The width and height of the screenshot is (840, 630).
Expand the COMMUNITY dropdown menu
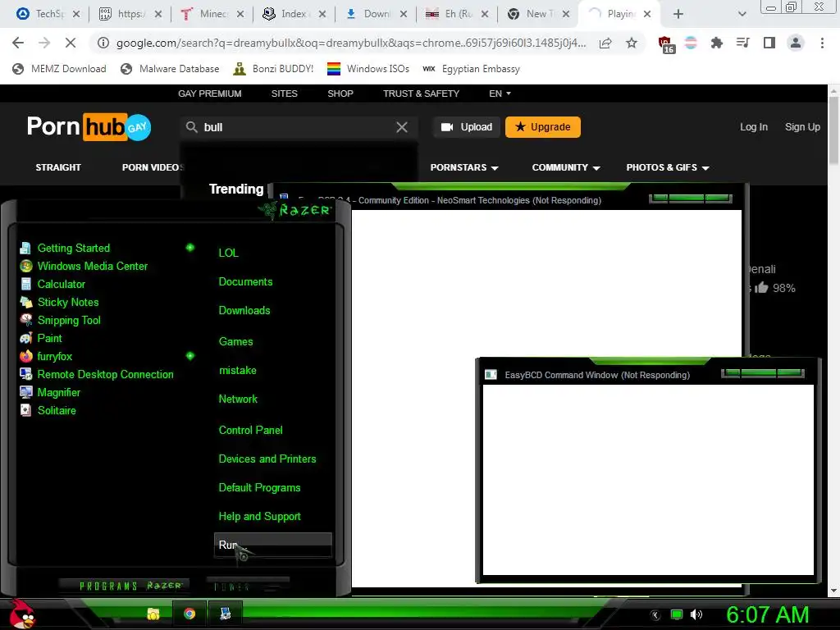(566, 167)
